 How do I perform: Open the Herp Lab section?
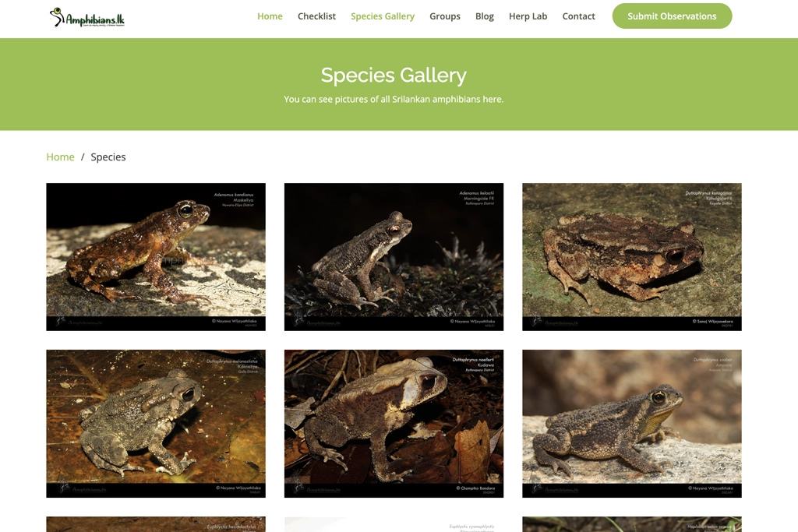click(x=528, y=16)
